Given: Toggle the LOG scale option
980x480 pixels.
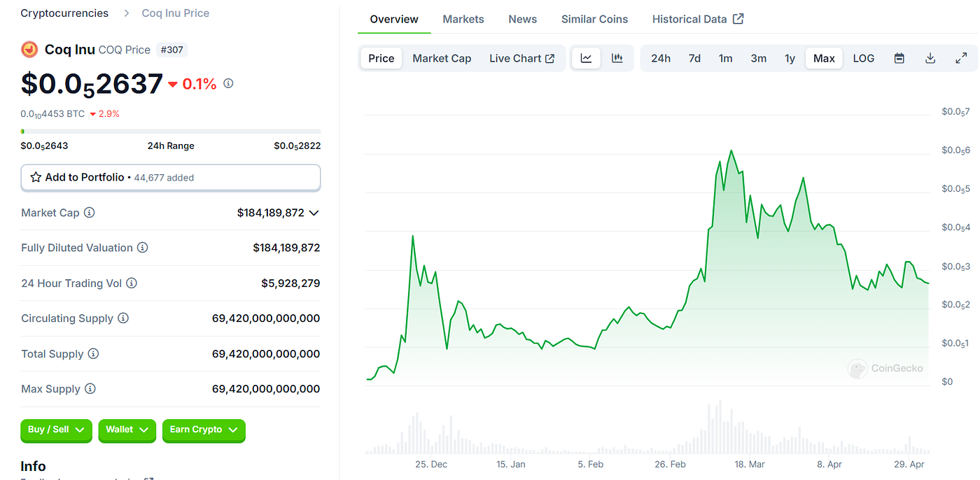Looking at the screenshot, I should [x=864, y=58].
